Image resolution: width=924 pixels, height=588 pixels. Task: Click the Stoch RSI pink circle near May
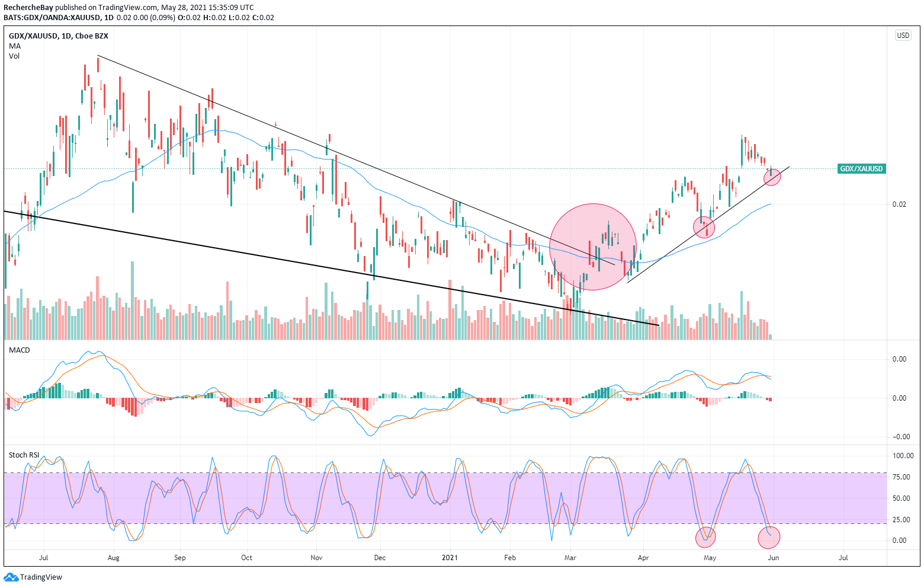coord(705,537)
